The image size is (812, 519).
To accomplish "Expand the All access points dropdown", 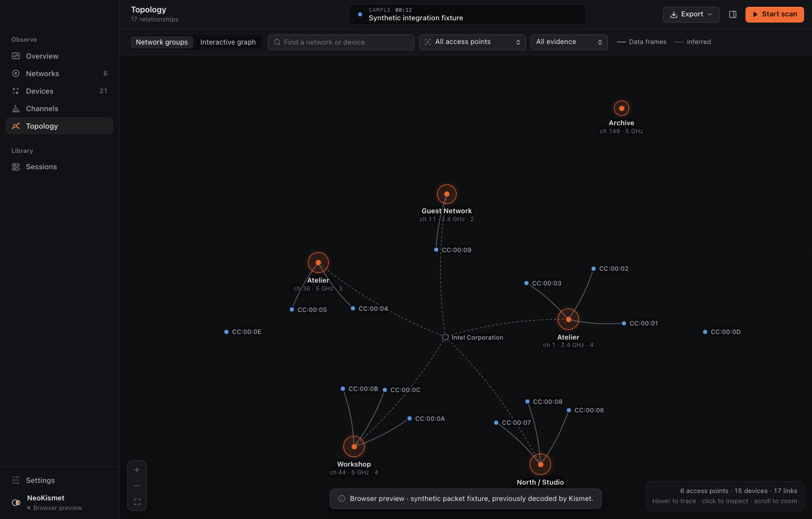I will [x=473, y=42].
